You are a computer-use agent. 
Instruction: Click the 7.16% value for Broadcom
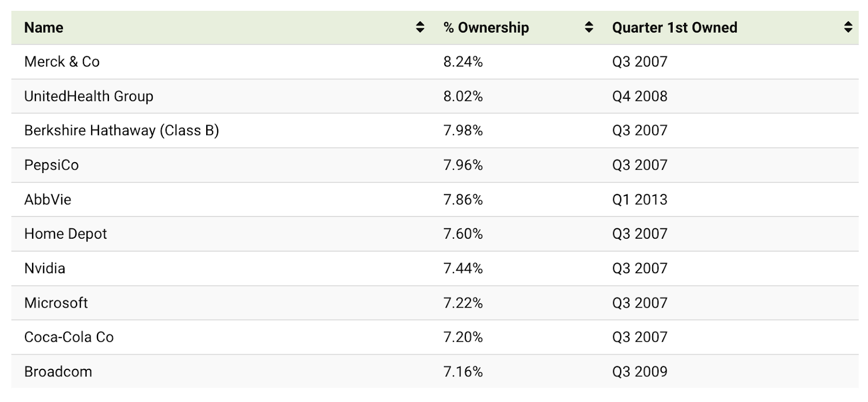(463, 372)
